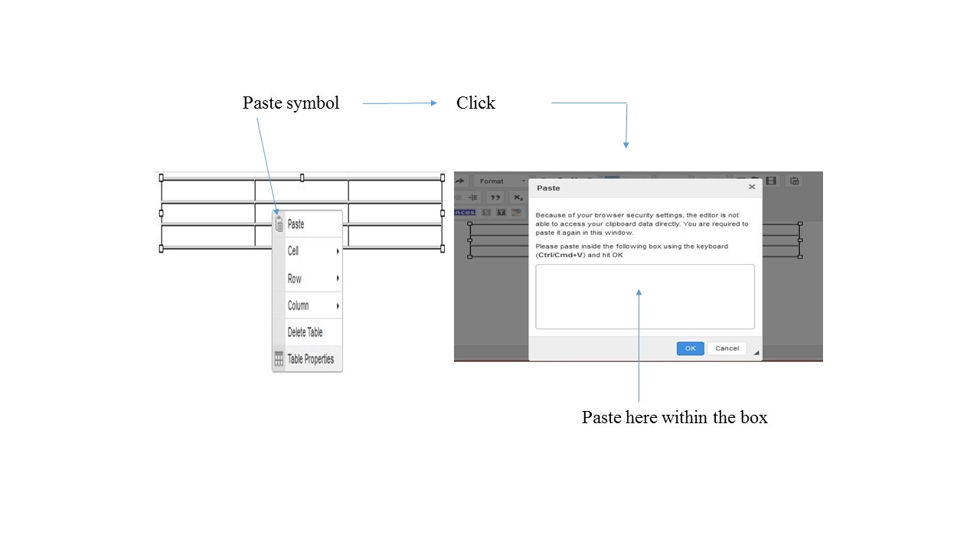
Task: Click the indent icon in editor toolbar
Action: [473, 197]
